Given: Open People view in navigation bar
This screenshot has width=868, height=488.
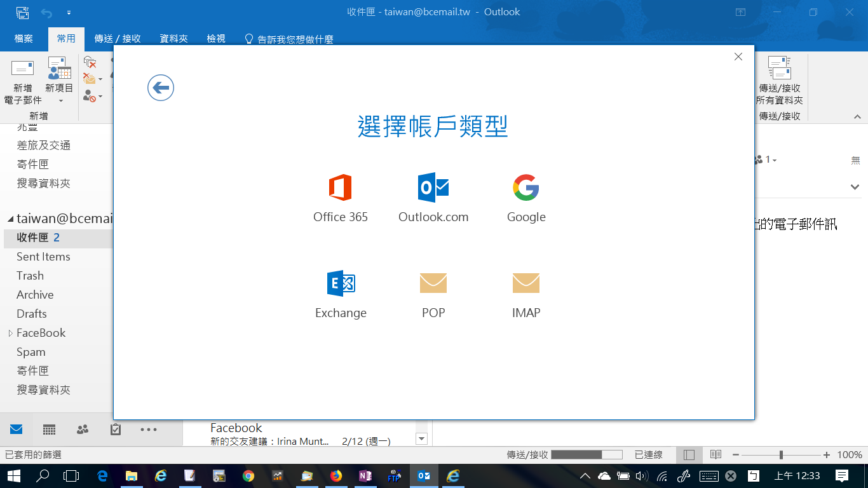Looking at the screenshot, I should coord(83,430).
